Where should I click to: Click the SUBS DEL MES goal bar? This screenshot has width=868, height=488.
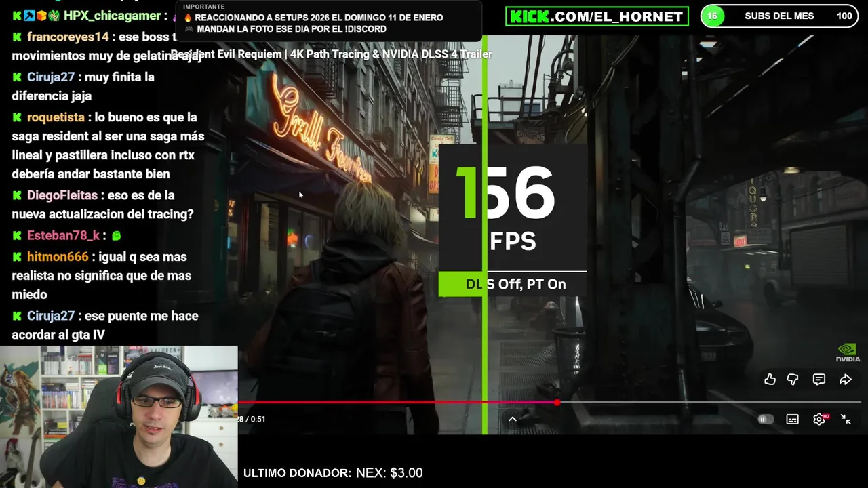click(x=779, y=16)
